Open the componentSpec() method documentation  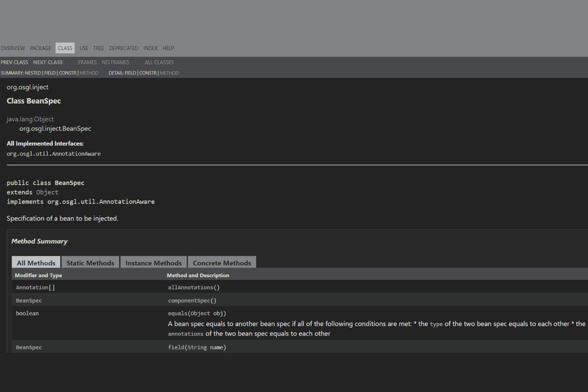click(192, 300)
